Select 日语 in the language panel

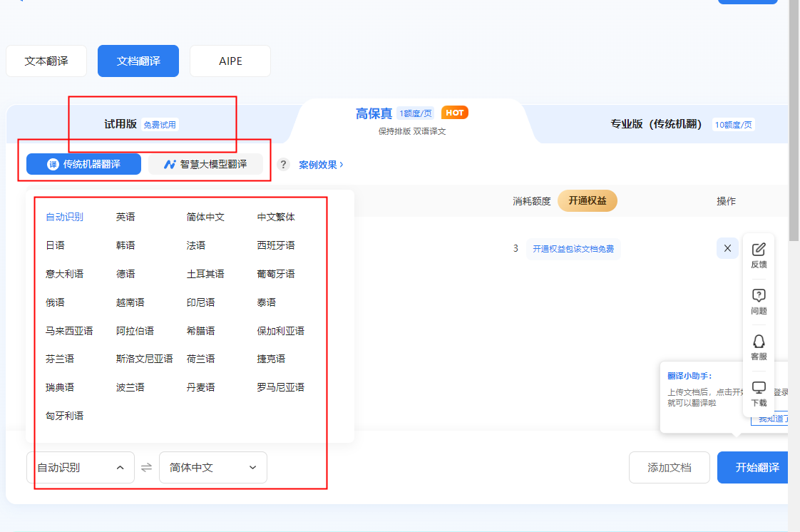tap(54, 245)
